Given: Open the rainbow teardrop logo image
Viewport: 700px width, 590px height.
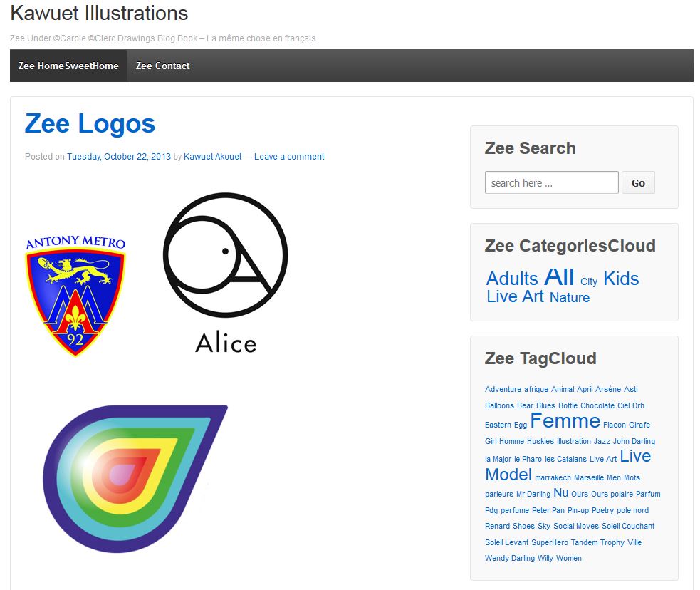Looking at the screenshot, I should (x=135, y=478).
